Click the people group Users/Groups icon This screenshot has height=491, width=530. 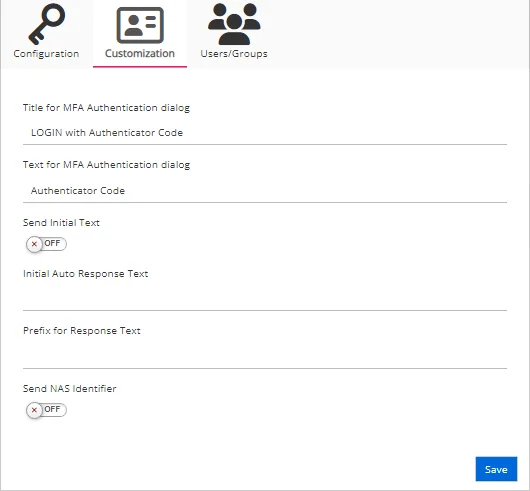[x=234, y=24]
